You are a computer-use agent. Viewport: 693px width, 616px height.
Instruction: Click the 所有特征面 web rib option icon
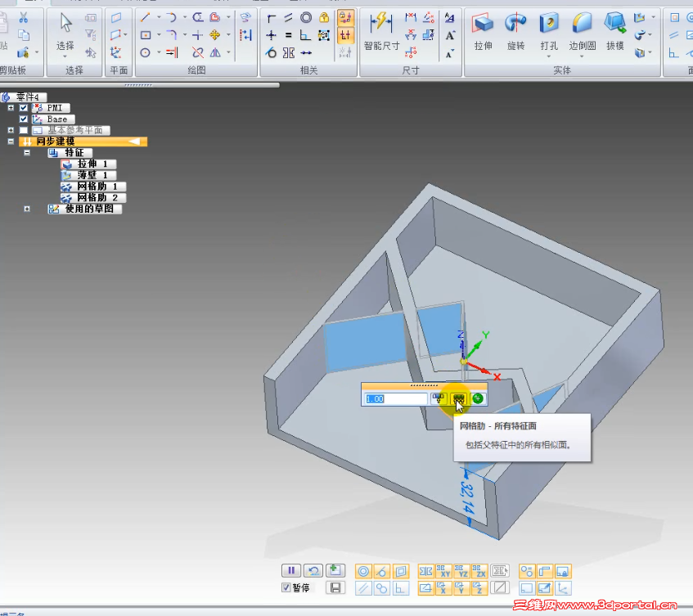pos(458,398)
